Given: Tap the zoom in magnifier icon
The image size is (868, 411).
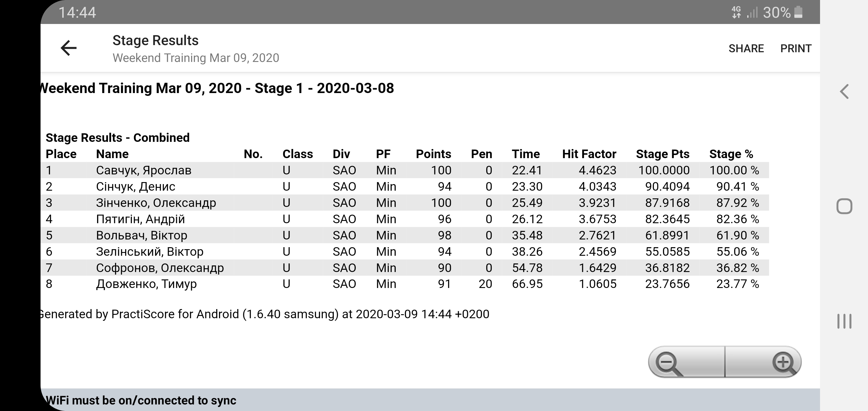Looking at the screenshot, I should (x=784, y=363).
